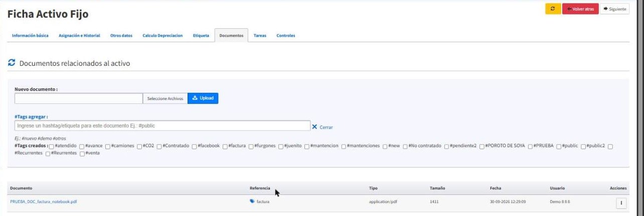Tick the #new tag checkbox
This screenshot has height=216, width=644.
coord(385,146)
